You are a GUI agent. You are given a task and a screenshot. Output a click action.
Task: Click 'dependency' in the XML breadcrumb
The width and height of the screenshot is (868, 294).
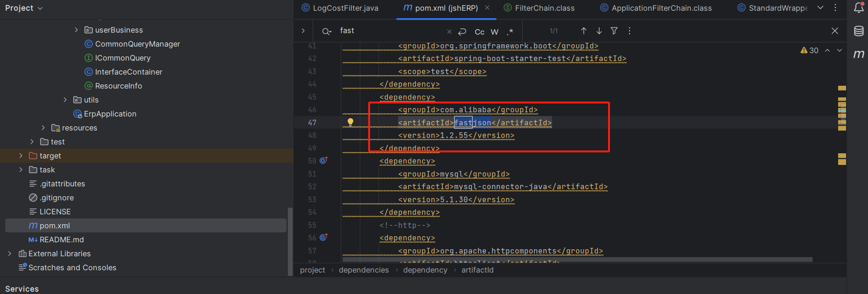click(425, 270)
